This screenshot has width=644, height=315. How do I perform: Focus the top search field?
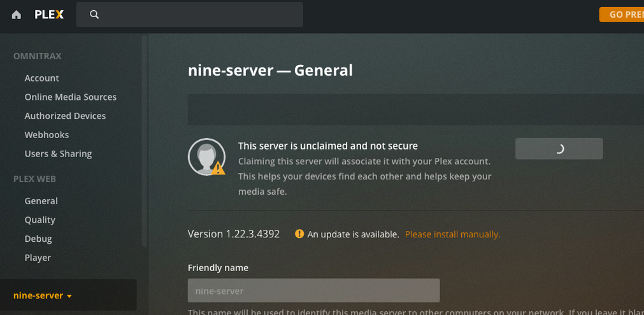tap(197, 15)
